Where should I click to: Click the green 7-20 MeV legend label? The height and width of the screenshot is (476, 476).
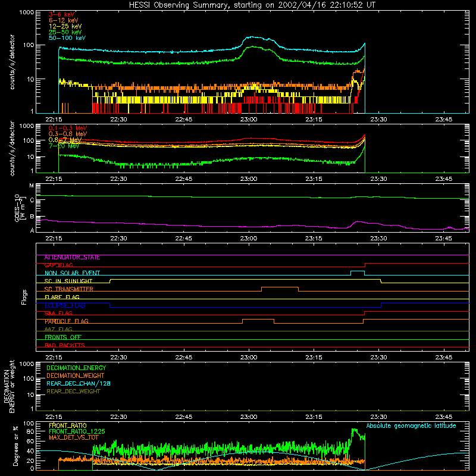pyautogui.click(x=64, y=146)
